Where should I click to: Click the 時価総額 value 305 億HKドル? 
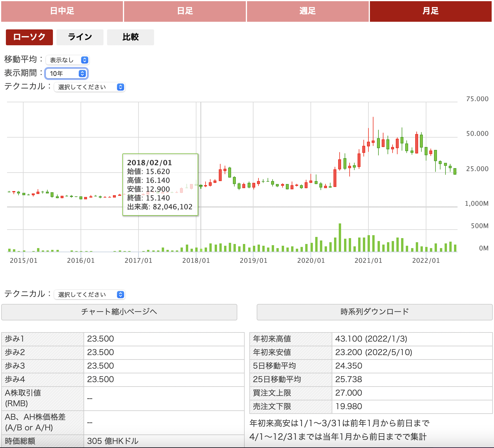point(113,441)
